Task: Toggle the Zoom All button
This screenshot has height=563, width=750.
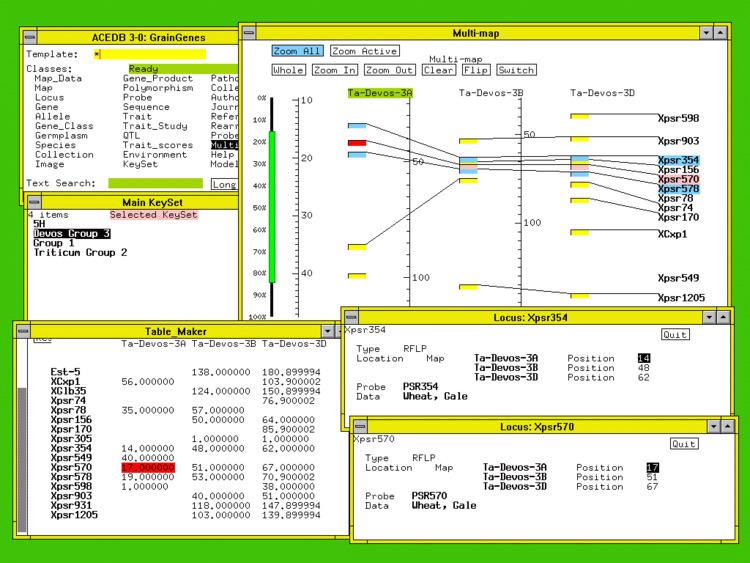Action: 297,51
